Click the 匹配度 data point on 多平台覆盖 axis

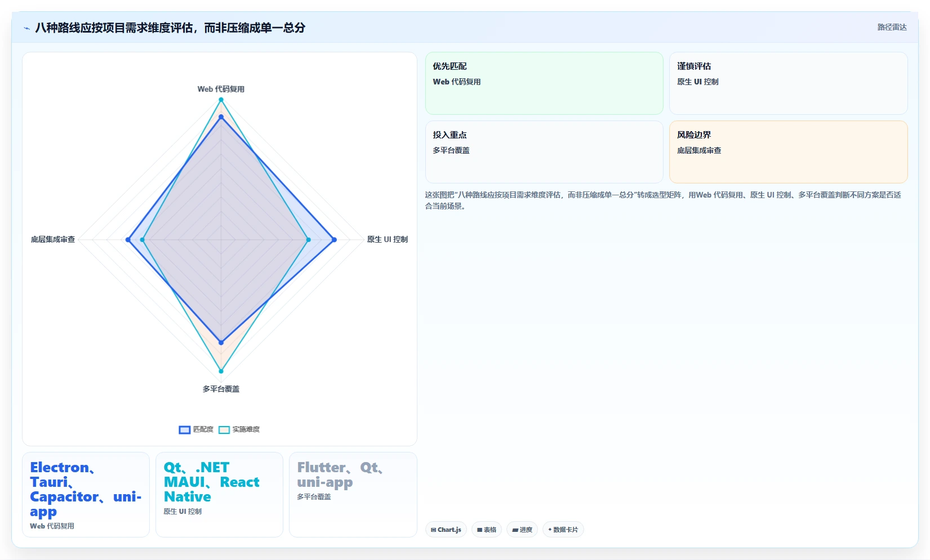(x=221, y=342)
